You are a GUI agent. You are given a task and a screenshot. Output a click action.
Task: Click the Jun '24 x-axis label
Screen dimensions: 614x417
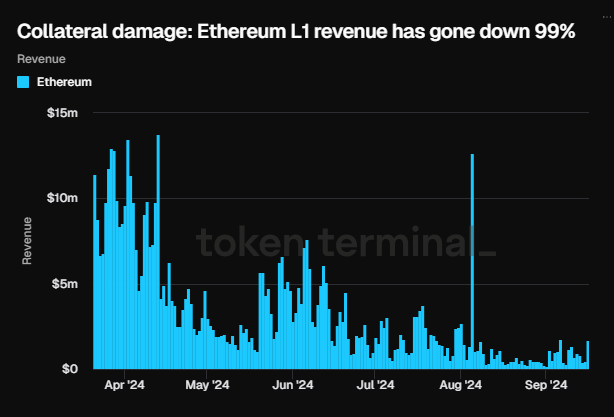pyautogui.click(x=293, y=385)
